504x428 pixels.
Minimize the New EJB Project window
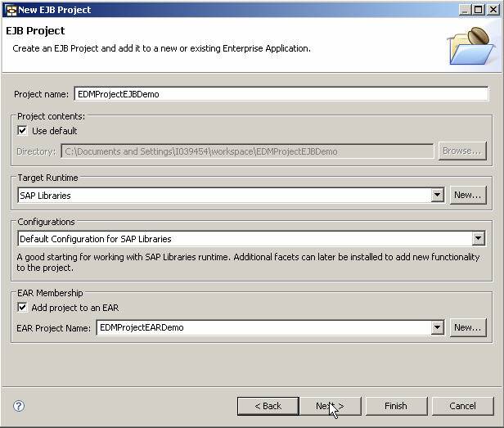click(x=464, y=10)
